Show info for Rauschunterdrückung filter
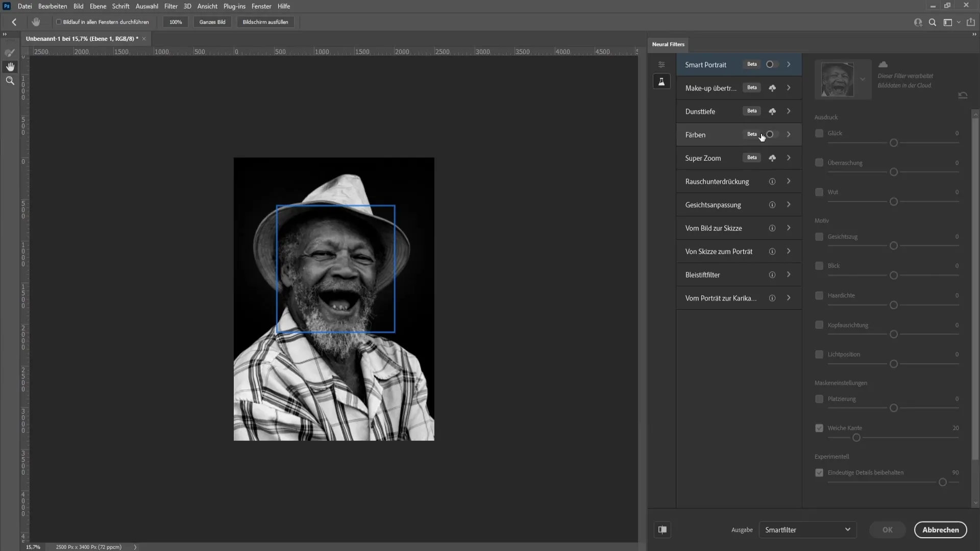 tap(772, 182)
